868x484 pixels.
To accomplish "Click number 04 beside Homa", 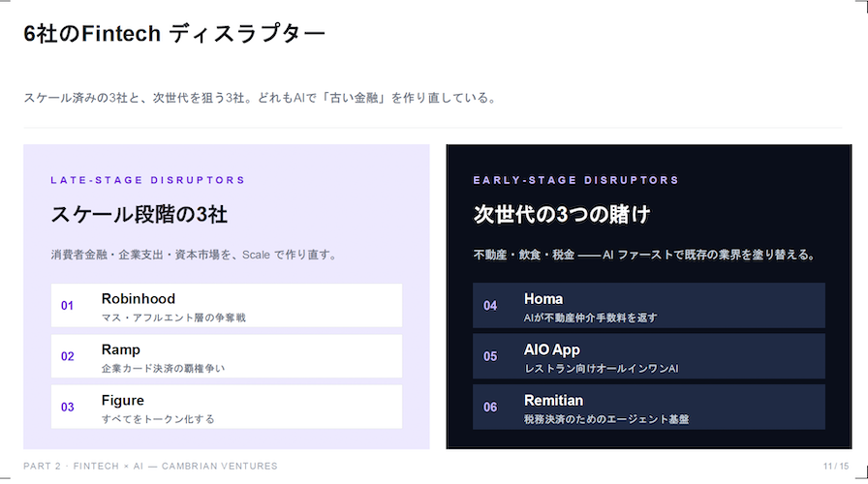I will point(490,306).
